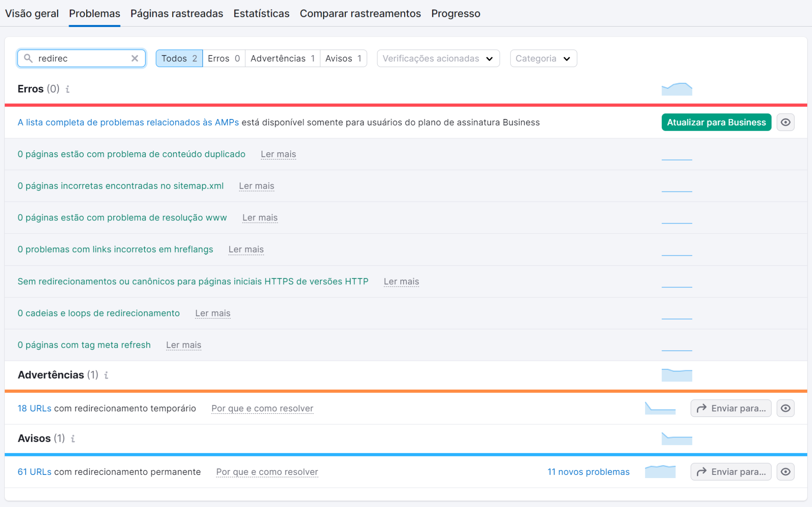Viewport: 812px width, 507px height.
Task: Click Ler mais for HTTPS redirecionamentos
Action: (401, 281)
